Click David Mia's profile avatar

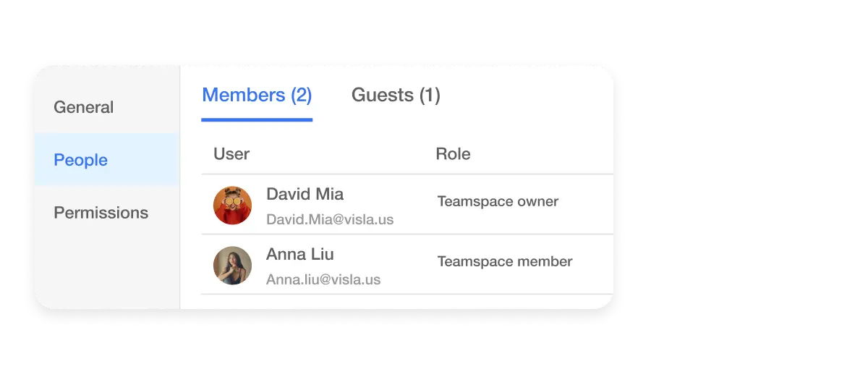click(x=233, y=206)
